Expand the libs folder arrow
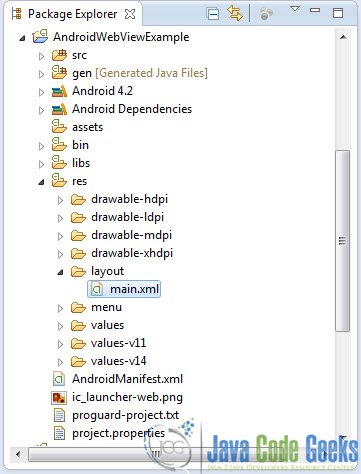361x474 pixels. (x=41, y=164)
